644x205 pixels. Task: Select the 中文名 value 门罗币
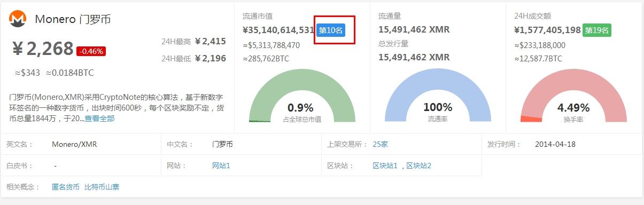(222, 144)
